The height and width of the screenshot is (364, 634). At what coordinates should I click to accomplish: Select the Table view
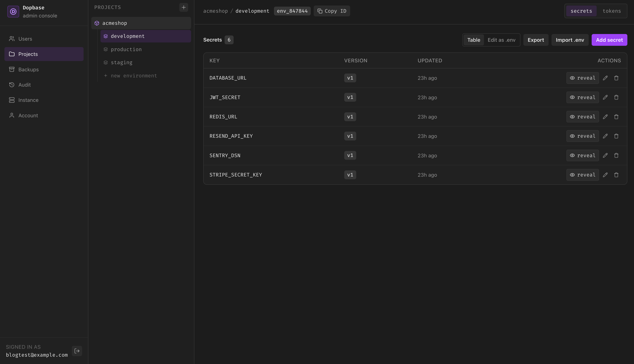pos(473,40)
